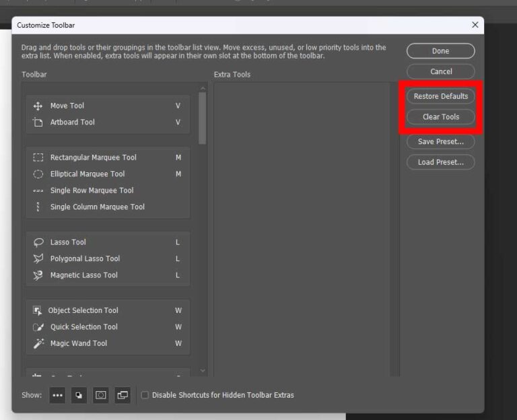Click Rectangular Marquee Tool shortcut M
Screen dimensions: 517x420
[x=178, y=157]
